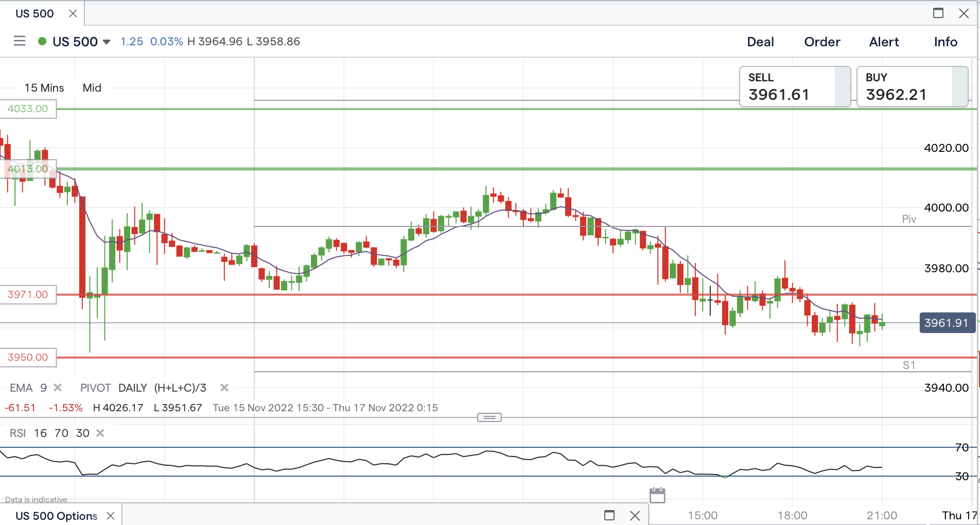Maximize the US 500 chart panel
The width and height of the screenshot is (980, 525).
pos(938,13)
